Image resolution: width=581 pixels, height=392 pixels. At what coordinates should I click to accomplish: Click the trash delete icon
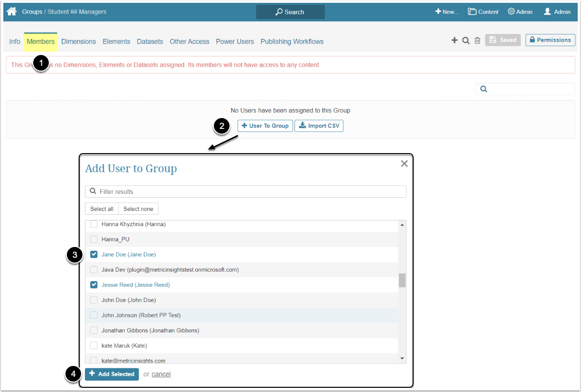(478, 41)
